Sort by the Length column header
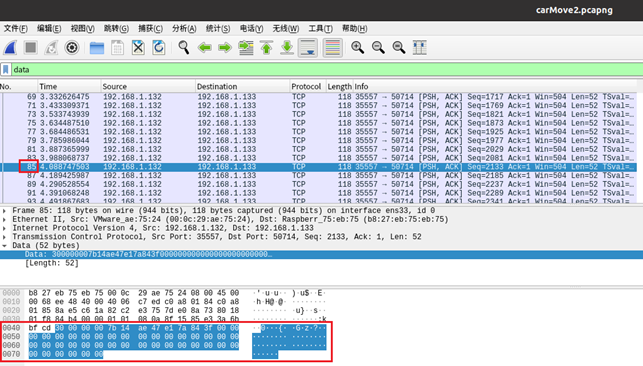The height and width of the screenshot is (366, 643). pyautogui.click(x=339, y=86)
